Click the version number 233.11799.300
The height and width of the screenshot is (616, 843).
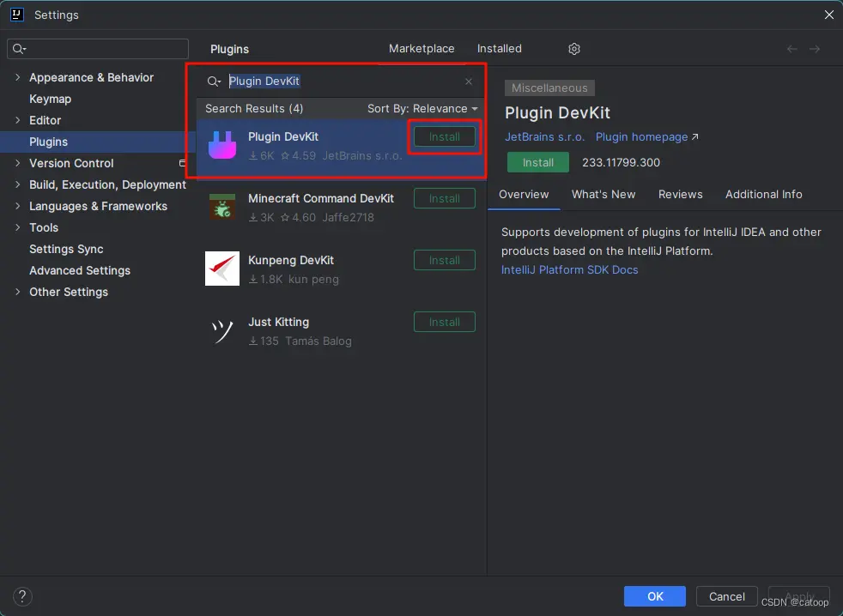pos(621,162)
